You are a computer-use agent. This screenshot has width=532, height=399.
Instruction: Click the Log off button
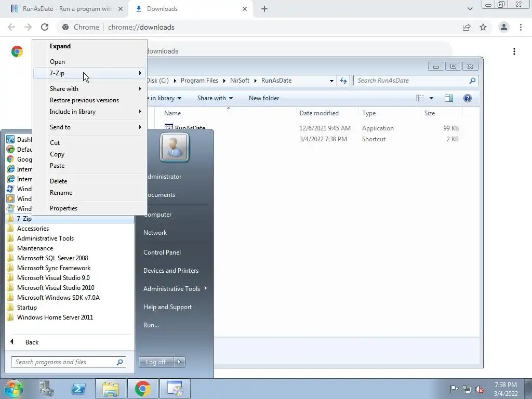[x=156, y=362]
